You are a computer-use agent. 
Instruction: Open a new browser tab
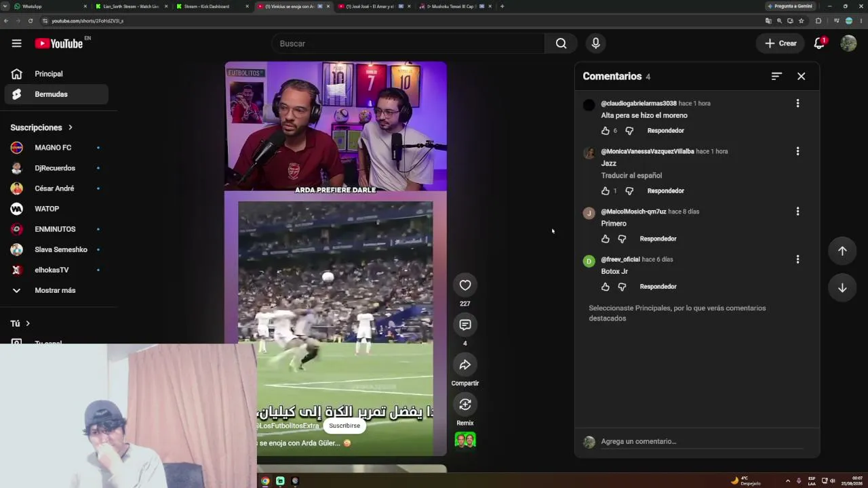[x=502, y=6]
